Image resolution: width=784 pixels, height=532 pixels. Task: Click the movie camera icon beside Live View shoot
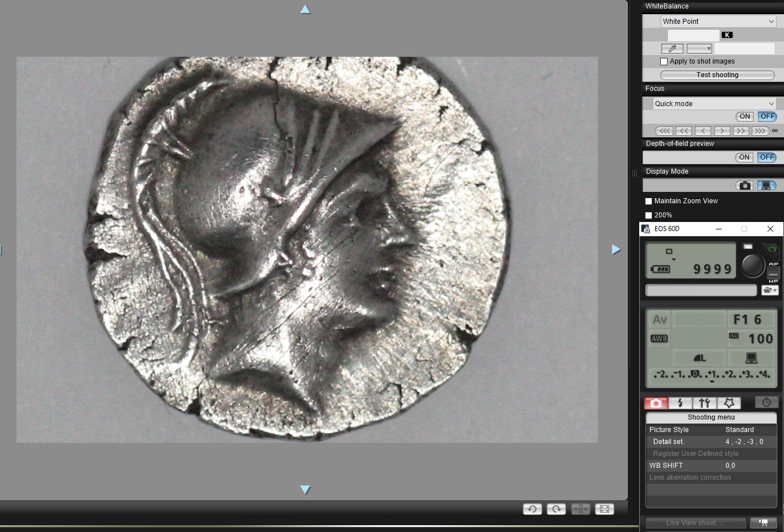click(x=764, y=523)
